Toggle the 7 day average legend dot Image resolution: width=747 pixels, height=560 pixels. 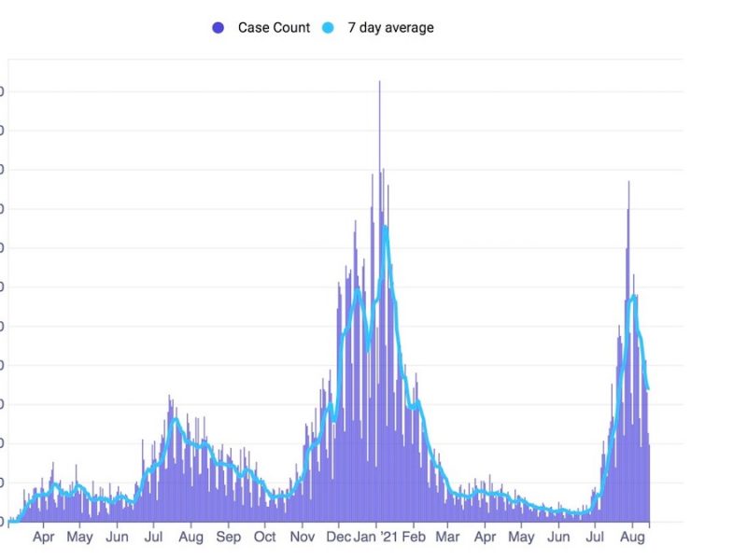pos(329,28)
